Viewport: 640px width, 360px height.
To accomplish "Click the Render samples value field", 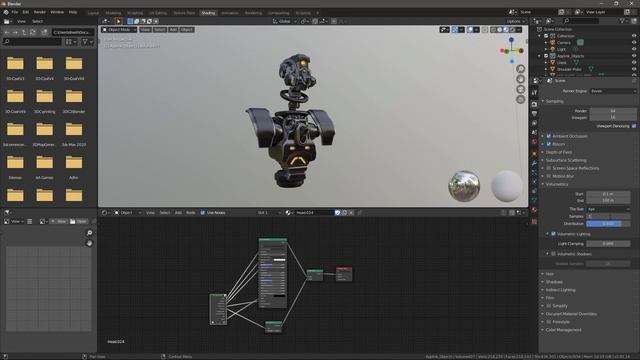I will pos(613,111).
